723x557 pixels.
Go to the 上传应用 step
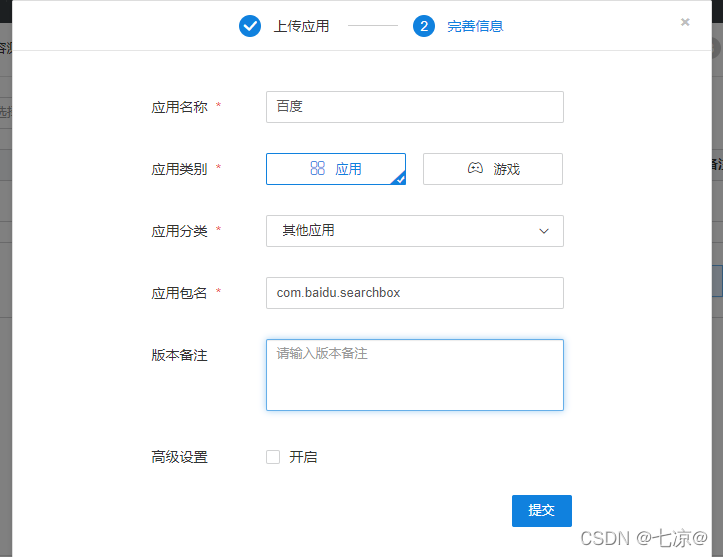(x=302, y=26)
